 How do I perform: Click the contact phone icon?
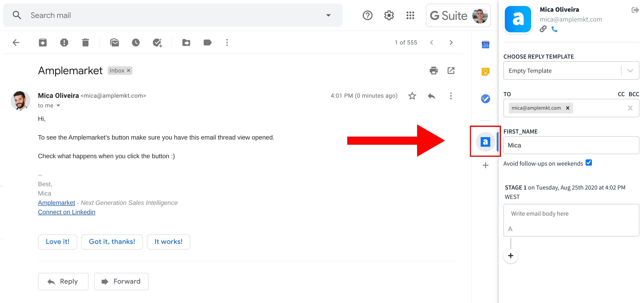pyautogui.click(x=554, y=29)
